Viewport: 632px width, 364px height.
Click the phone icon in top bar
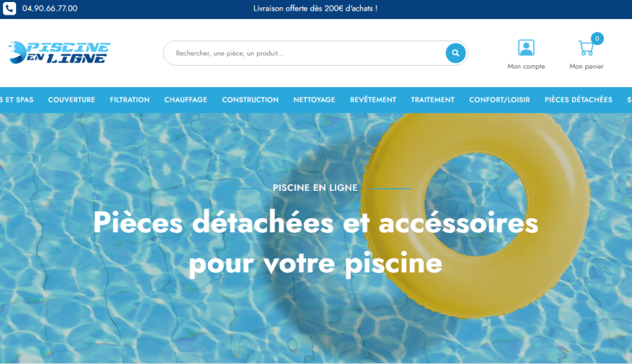(x=9, y=8)
